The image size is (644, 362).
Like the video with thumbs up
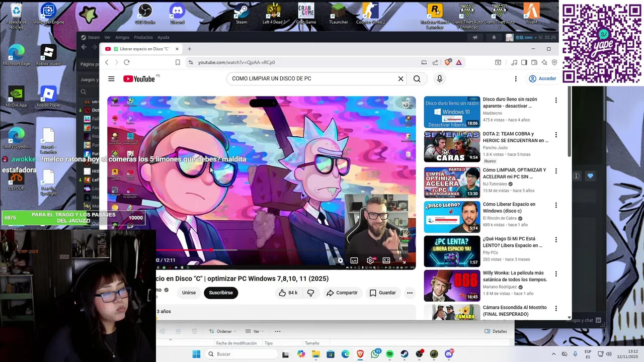288,293
